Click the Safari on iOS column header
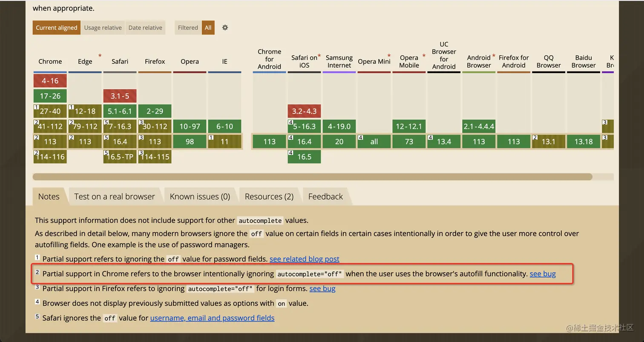Image resolution: width=644 pixels, height=342 pixels. [x=305, y=61]
